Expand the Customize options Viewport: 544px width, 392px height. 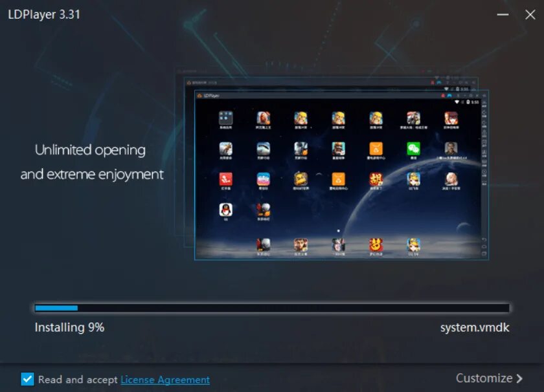[x=489, y=378]
